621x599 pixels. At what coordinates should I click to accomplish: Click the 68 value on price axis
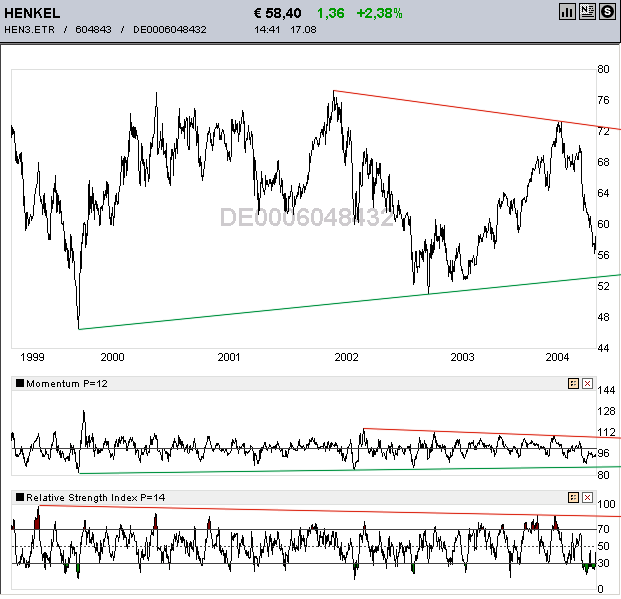(603, 162)
